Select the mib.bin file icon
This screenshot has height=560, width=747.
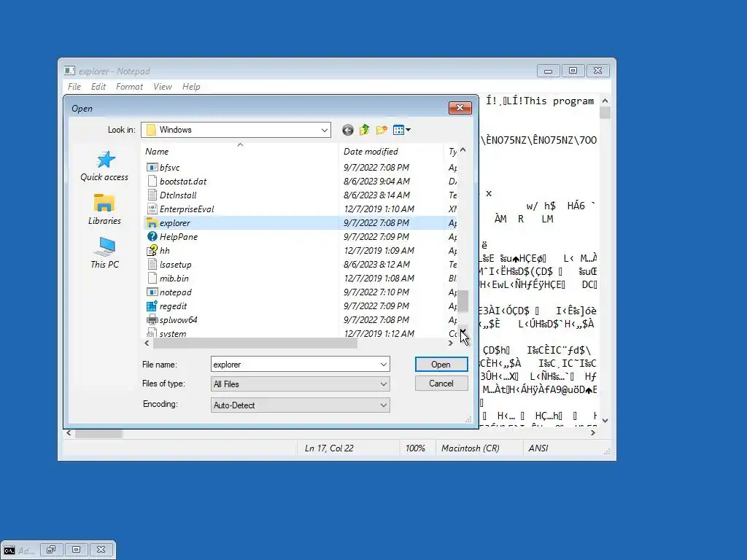152,278
